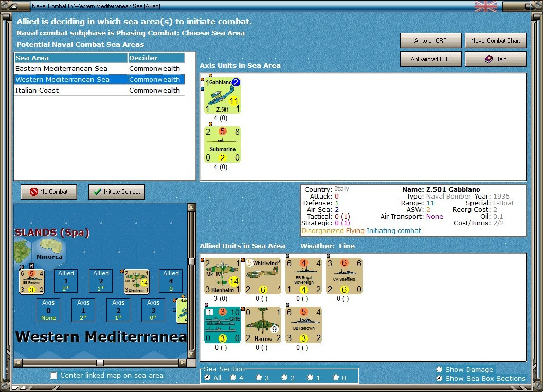The height and width of the screenshot is (392, 543).
Task: Select the Whirlwind fighter counter
Action: (263, 276)
